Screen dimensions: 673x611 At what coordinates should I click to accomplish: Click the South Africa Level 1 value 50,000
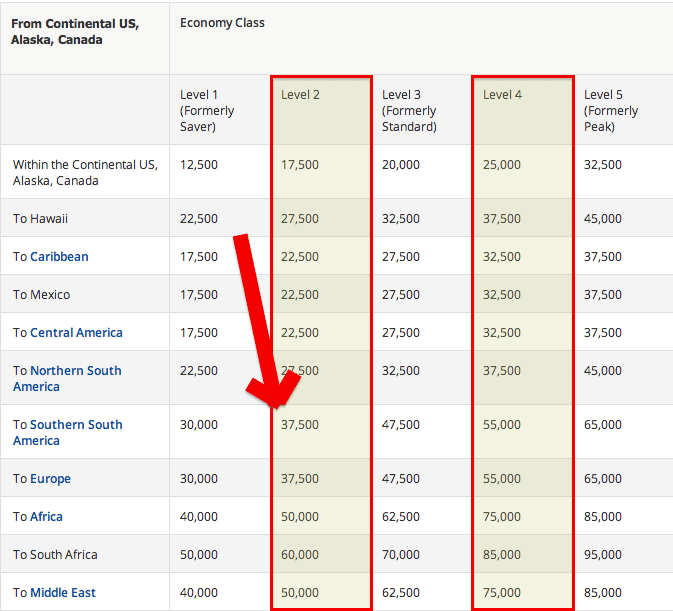pyautogui.click(x=199, y=555)
